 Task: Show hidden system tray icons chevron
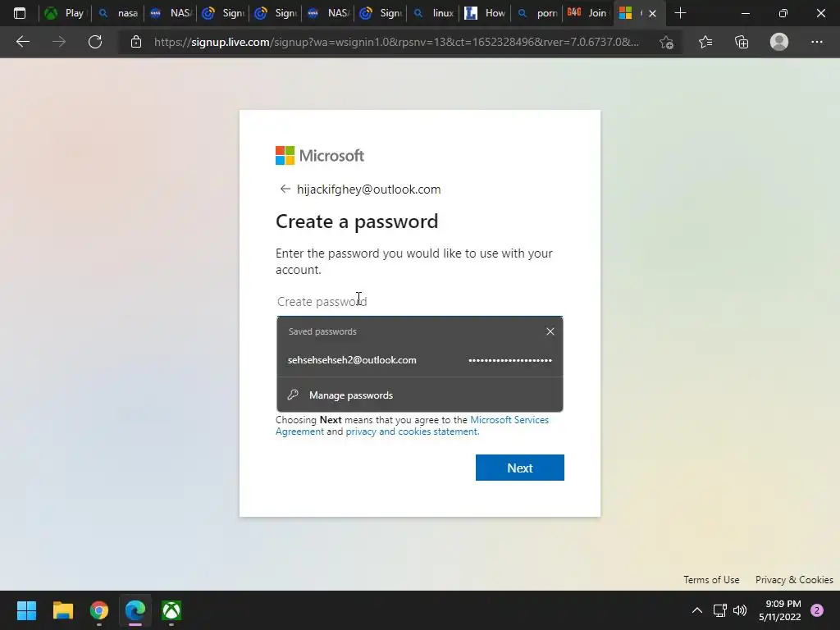coord(697,610)
